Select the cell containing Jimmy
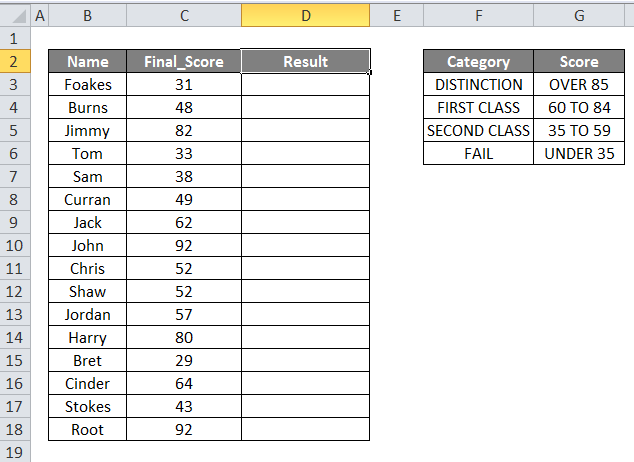The height and width of the screenshot is (462, 634). [x=88, y=131]
